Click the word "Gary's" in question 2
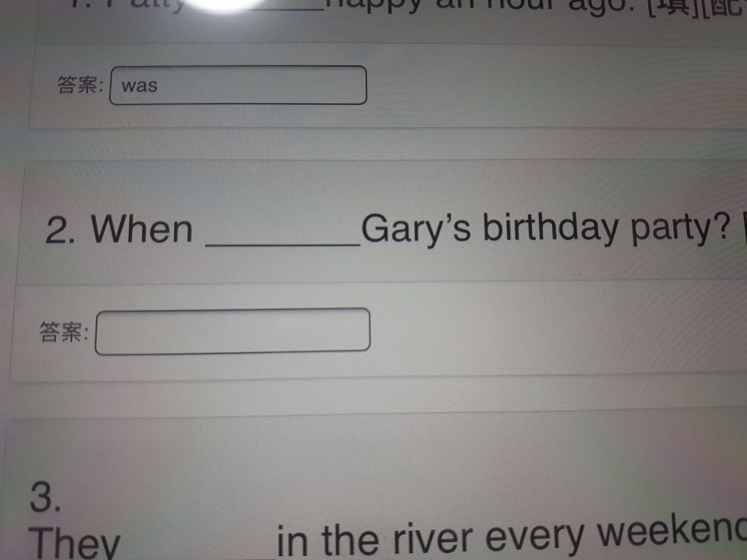Screen dimensions: 747x560 pos(415,229)
